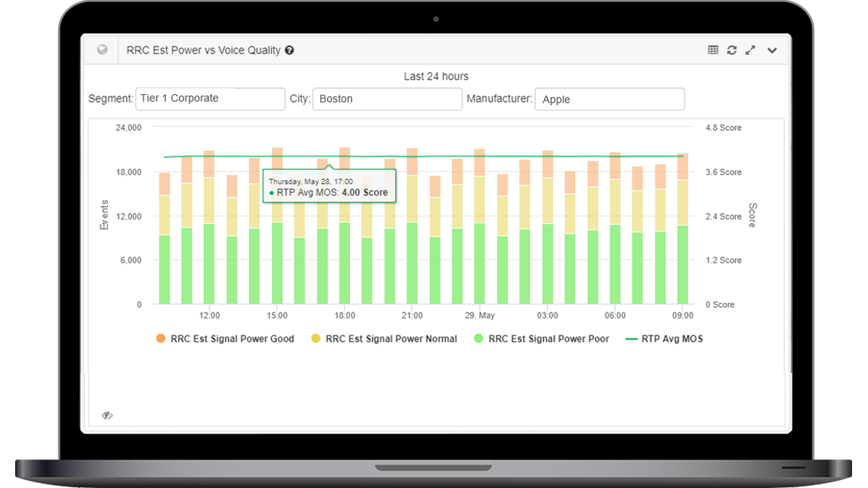Open the Segment field showing Tier 1 Corporate
Screen dimensions: 868x488
210,99
